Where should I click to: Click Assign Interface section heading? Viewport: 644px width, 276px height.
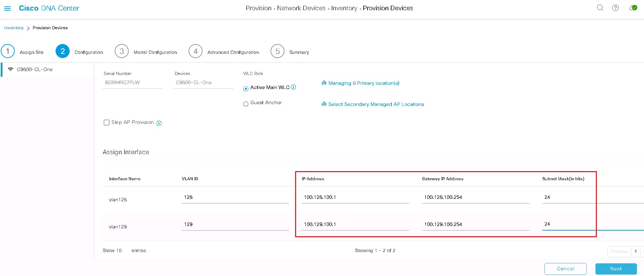click(x=126, y=152)
